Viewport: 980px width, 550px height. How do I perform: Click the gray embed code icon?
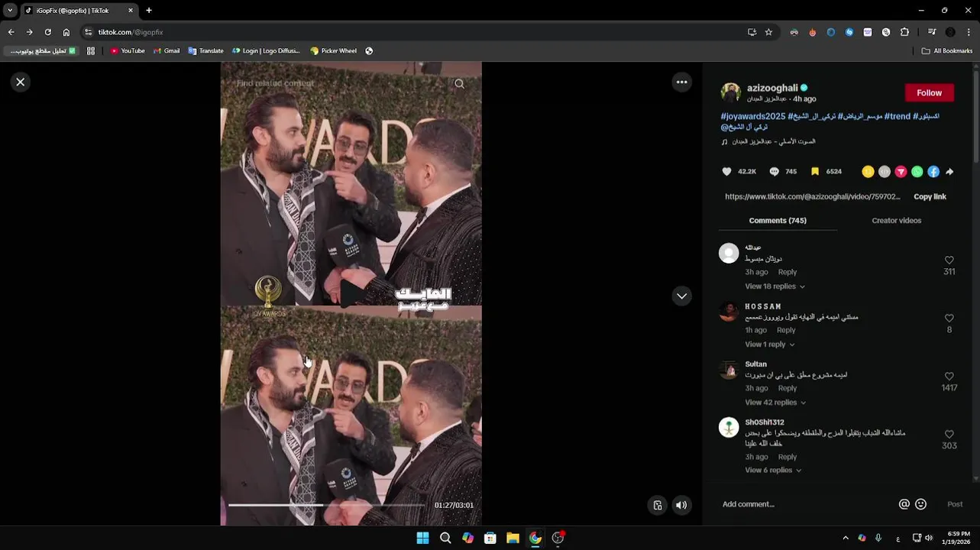pyautogui.click(x=884, y=172)
